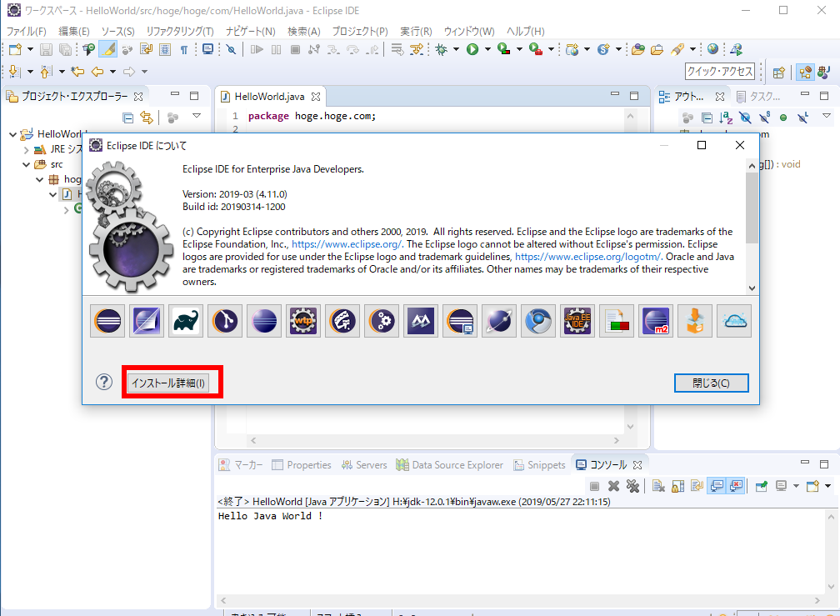Click the wtp gear plug-in icon
Image resolution: width=840 pixels, height=616 pixels.
point(303,322)
